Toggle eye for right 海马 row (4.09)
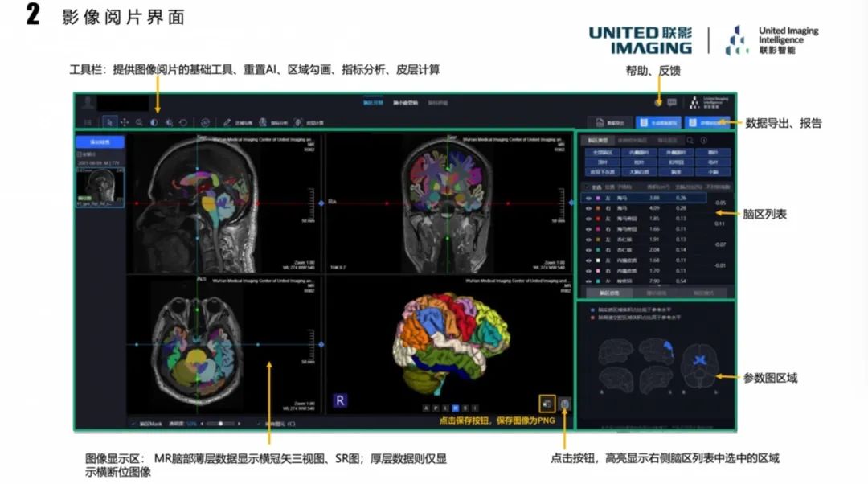The image size is (868, 484). coord(588,208)
